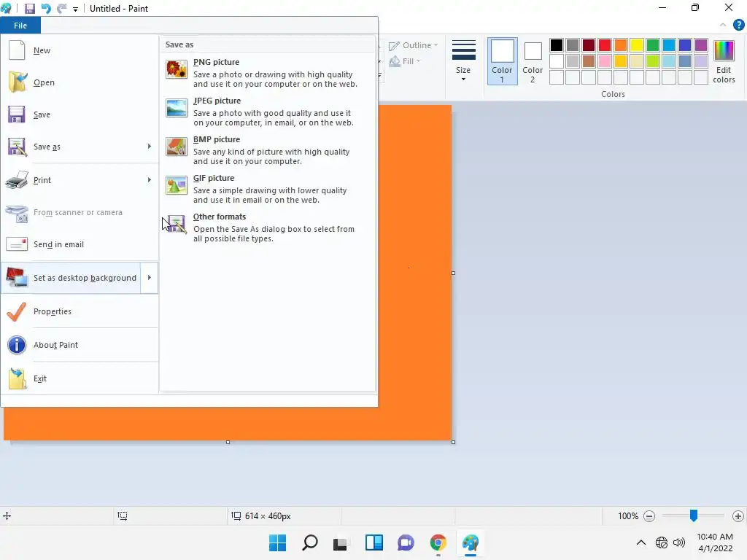The width and height of the screenshot is (747, 560).
Task: Click the Paint Help question mark icon
Action: (738, 25)
